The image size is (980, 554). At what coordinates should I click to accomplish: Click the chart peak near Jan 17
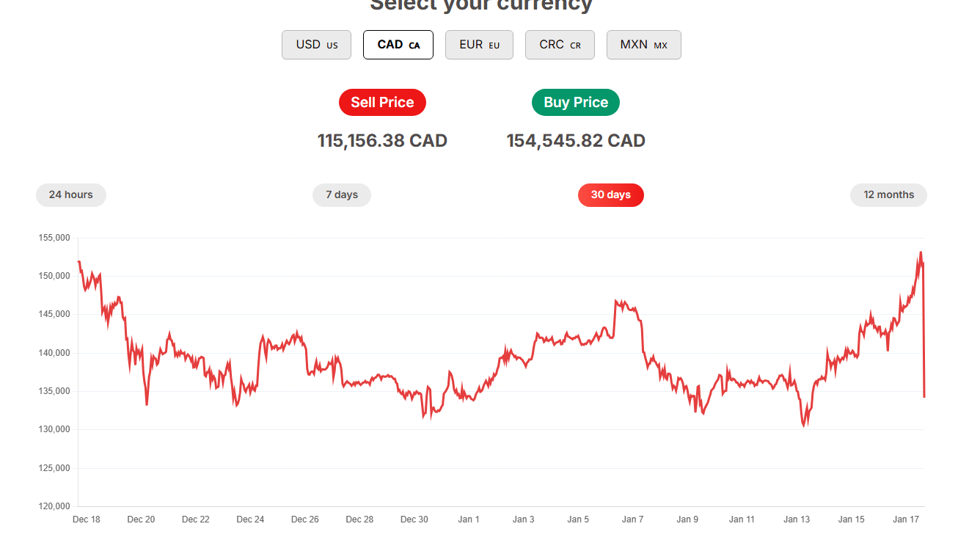(921, 253)
